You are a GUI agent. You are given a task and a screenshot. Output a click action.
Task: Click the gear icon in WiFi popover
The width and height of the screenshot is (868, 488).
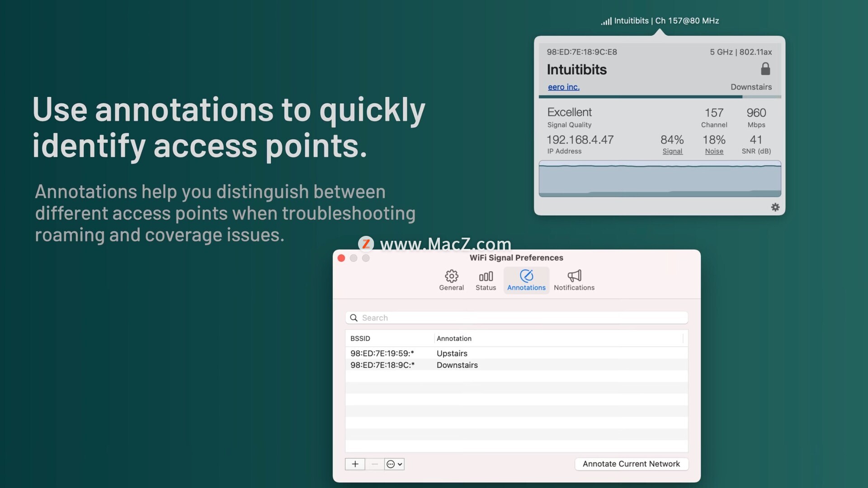coord(775,207)
